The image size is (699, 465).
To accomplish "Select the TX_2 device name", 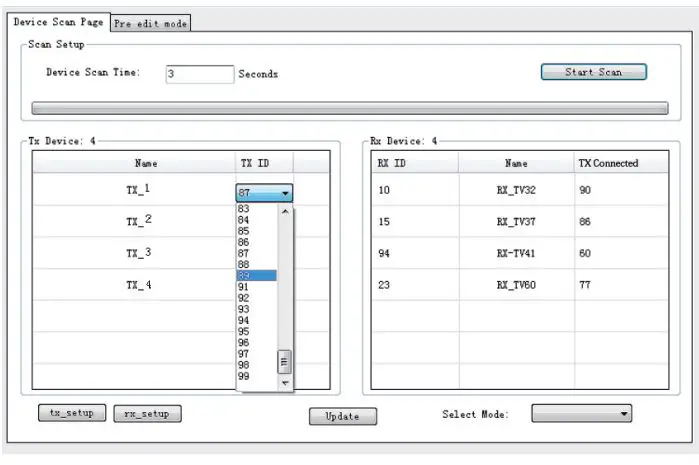I will pyautogui.click(x=139, y=220).
